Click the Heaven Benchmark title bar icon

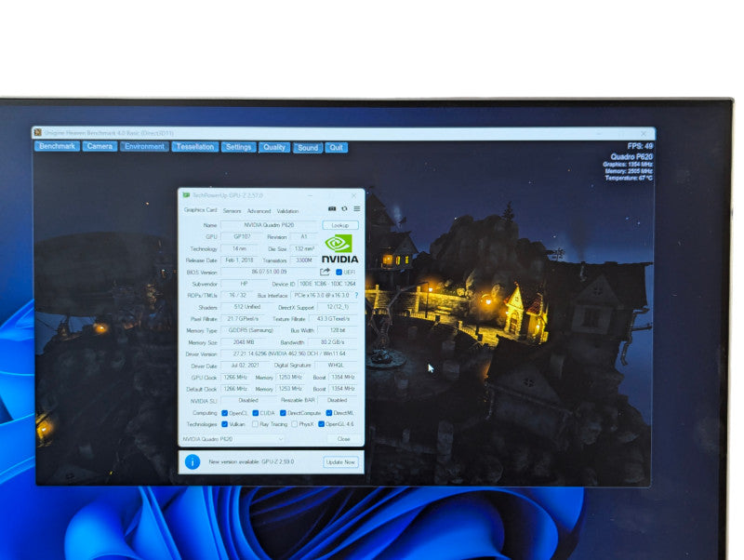click(x=38, y=132)
